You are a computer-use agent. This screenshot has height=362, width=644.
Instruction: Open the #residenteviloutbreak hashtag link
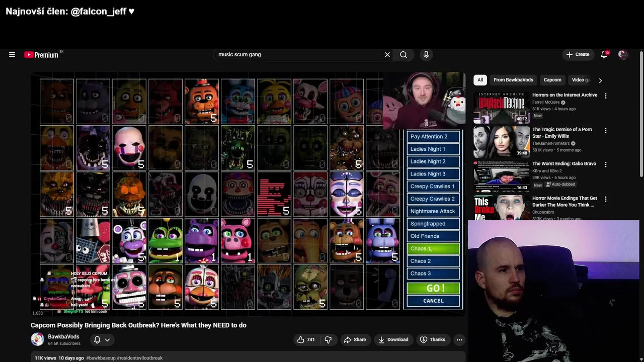[140, 358]
